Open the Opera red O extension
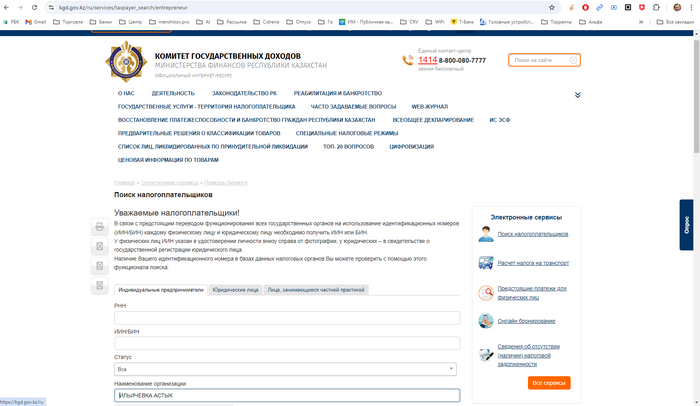700x406 pixels. click(x=585, y=8)
